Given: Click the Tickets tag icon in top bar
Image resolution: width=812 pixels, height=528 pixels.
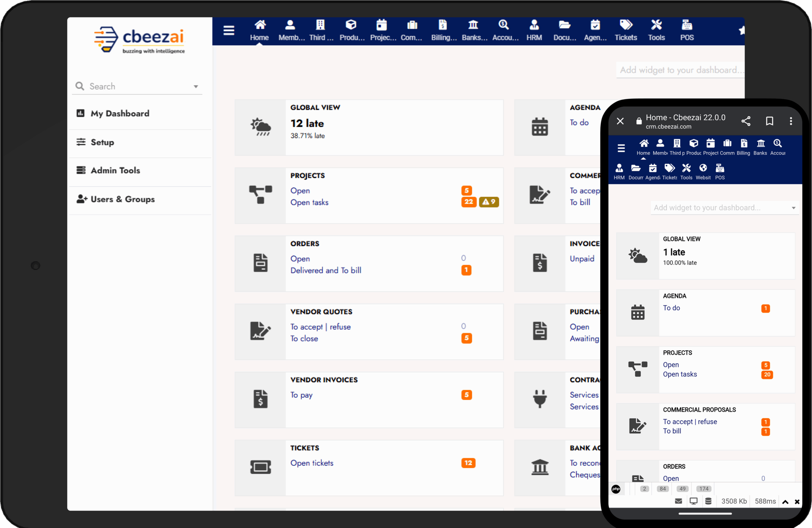Looking at the screenshot, I should click(626, 25).
